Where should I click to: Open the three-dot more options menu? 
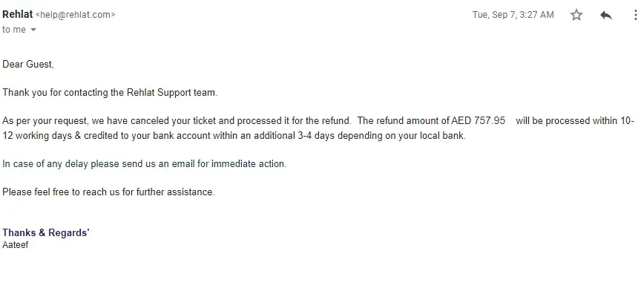coord(636,15)
